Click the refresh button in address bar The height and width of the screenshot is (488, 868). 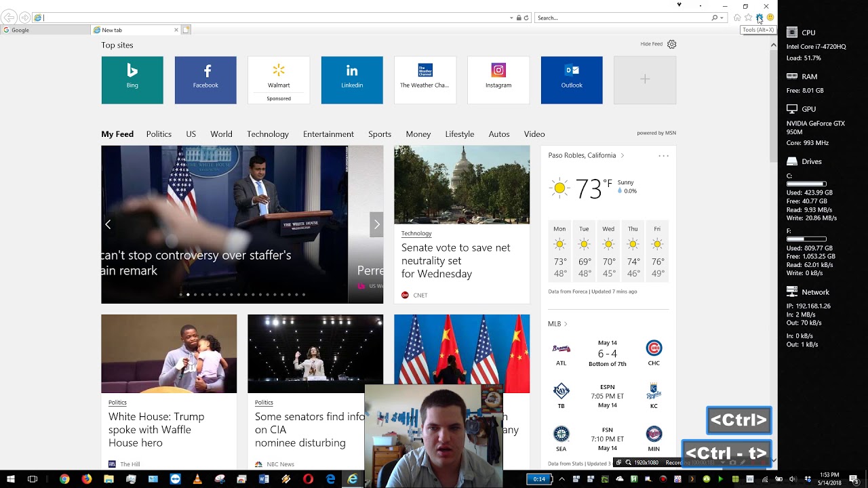point(526,18)
